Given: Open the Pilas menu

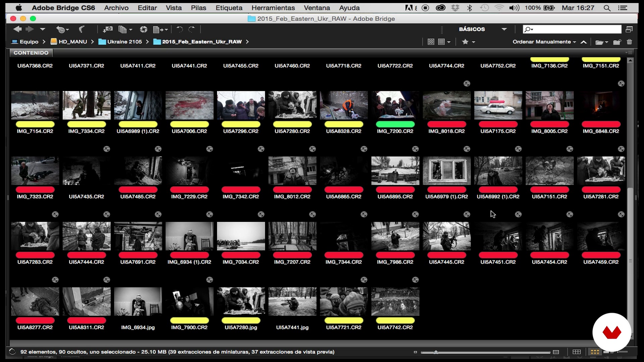Looking at the screenshot, I should pyautogui.click(x=199, y=8).
